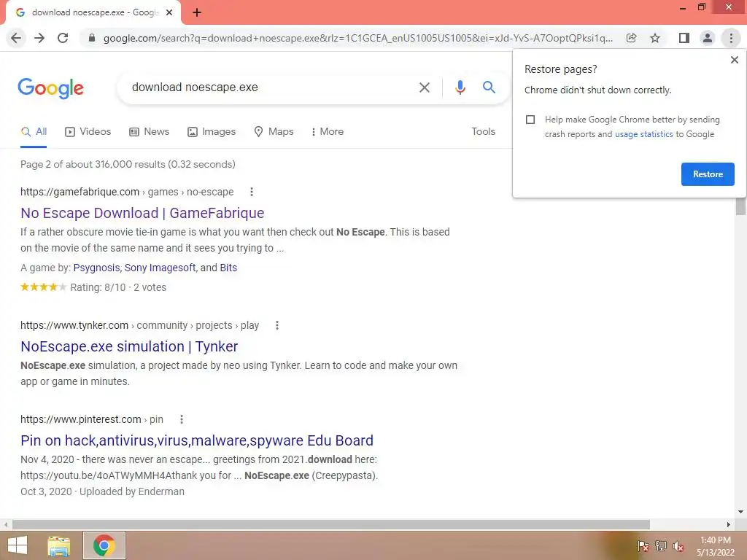
Task: Click the gamefabrique.com URL breadcrumb
Action: tap(127, 192)
